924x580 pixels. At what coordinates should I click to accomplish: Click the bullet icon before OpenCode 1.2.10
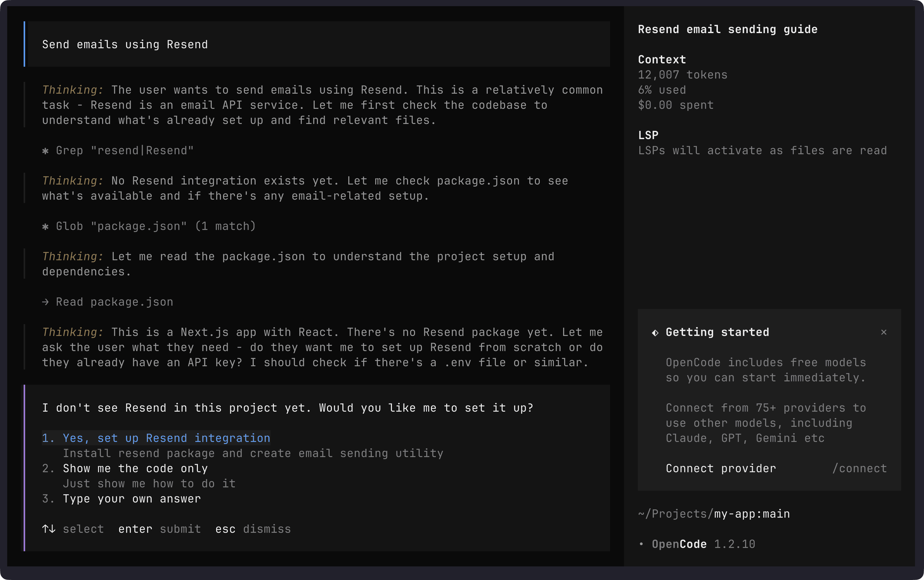(642, 544)
